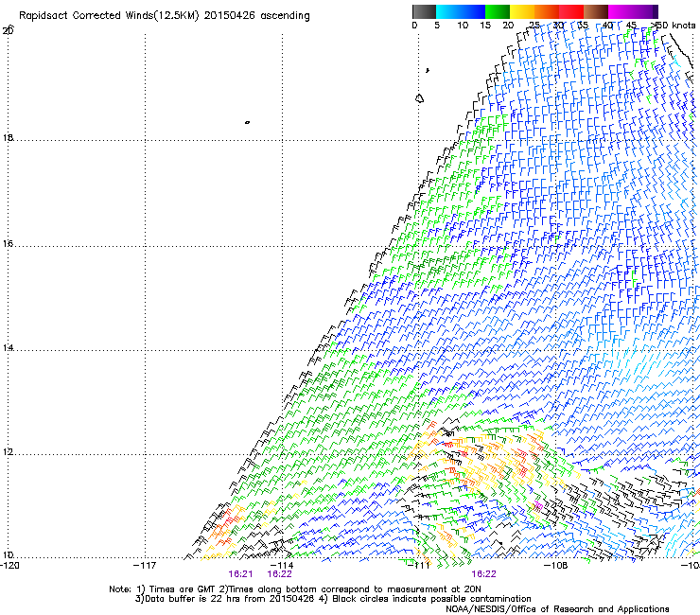
Task: Click the cyan-to-blue 5-15 knots legend segment
Action: click(x=461, y=11)
